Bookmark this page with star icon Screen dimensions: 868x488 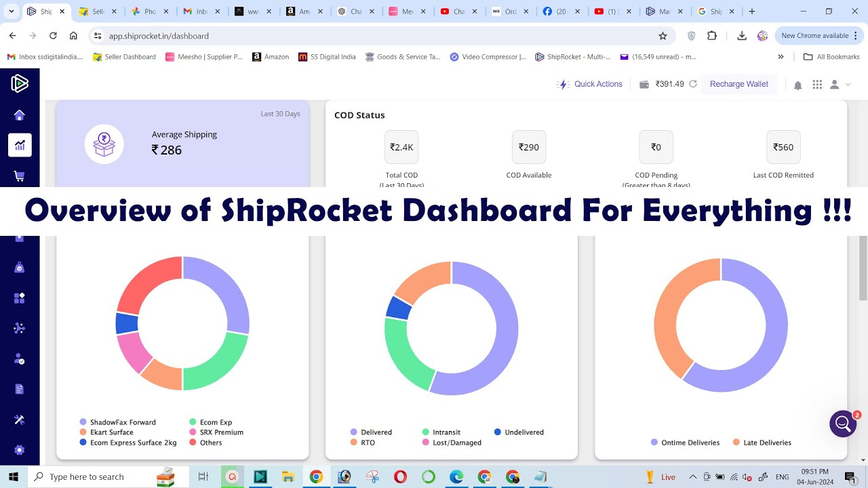pyautogui.click(x=663, y=36)
